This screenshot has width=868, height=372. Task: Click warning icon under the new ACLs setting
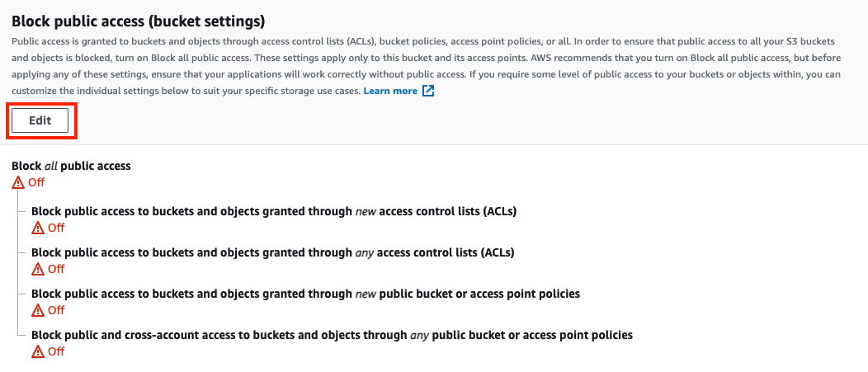(x=38, y=228)
